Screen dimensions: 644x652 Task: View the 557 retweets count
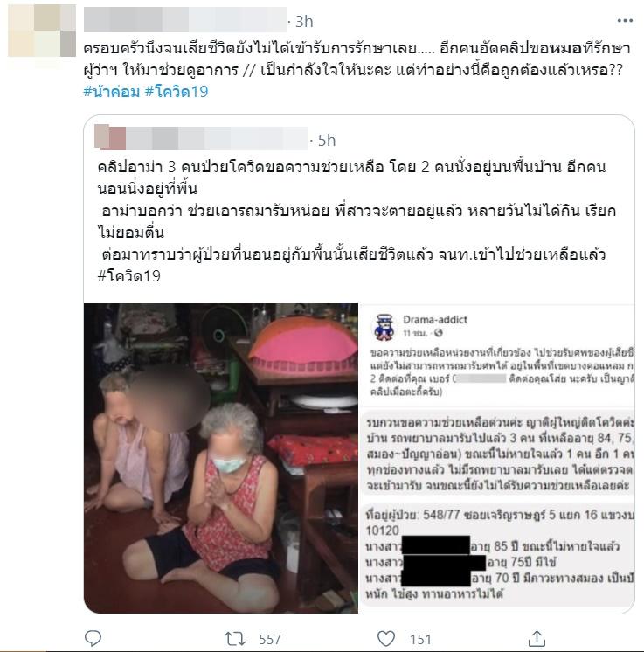point(270,639)
